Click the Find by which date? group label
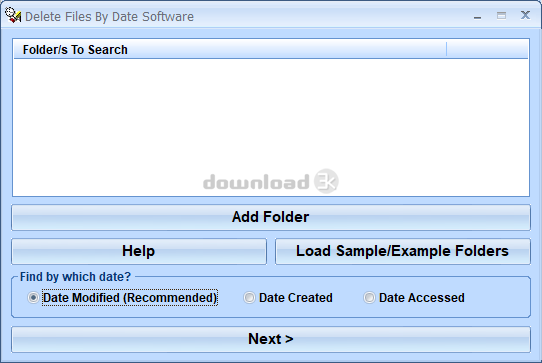The height and width of the screenshot is (363, 542). click(x=75, y=277)
